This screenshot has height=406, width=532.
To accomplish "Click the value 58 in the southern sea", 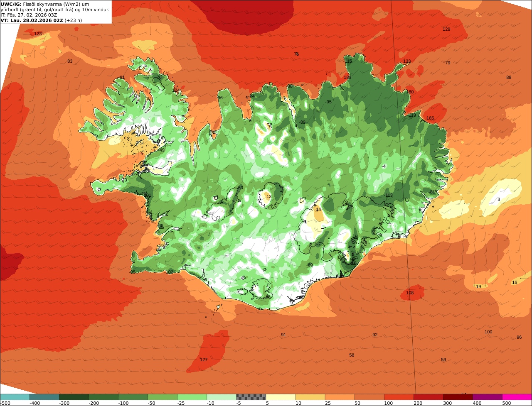I will [x=352, y=355].
